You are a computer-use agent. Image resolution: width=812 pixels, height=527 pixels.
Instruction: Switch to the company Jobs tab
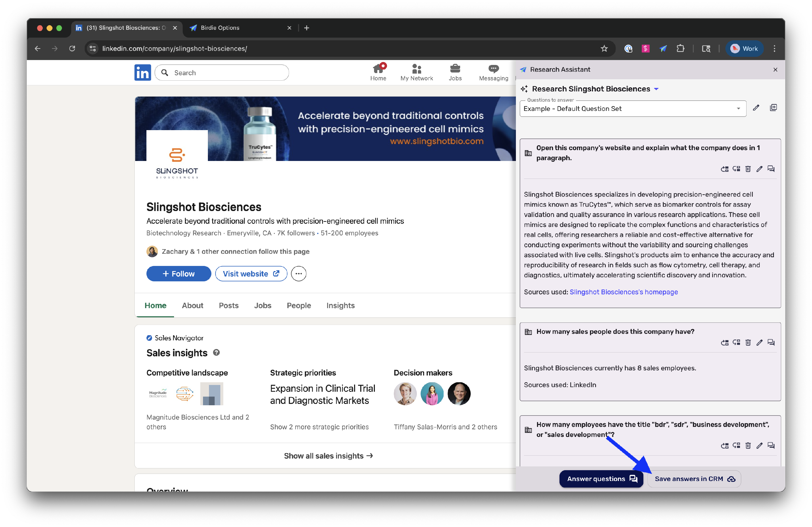pos(262,306)
